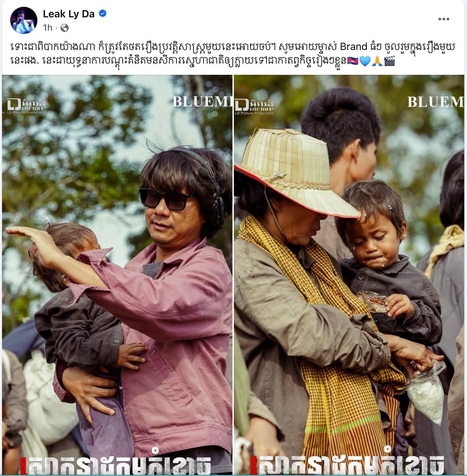Image resolution: width=467 pixels, height=476 pixels.
Task: Click the man's sunglasses in left photo
Action: click(168, 199)
